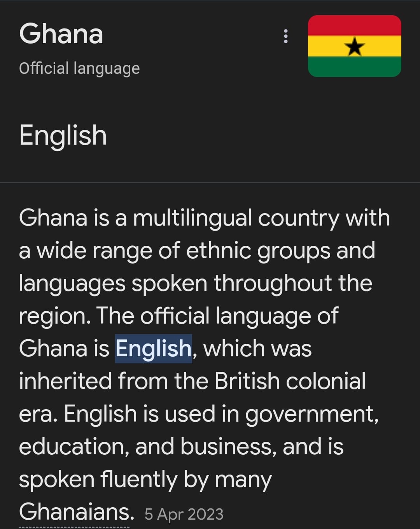The width and height of the screenshot is (420, 529).
Task: Tap the phrase "British colonial"
Action: coord(290,381)
